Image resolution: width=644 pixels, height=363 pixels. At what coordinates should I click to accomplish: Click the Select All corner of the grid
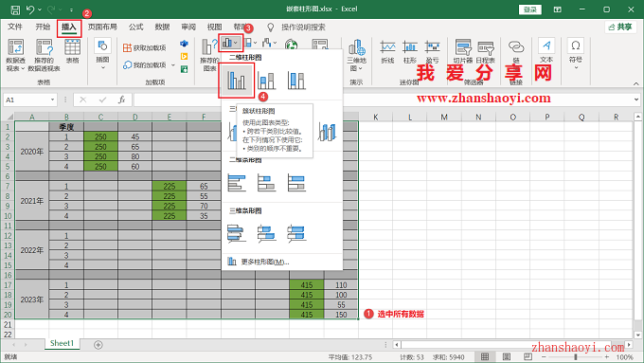coord(8,118)
